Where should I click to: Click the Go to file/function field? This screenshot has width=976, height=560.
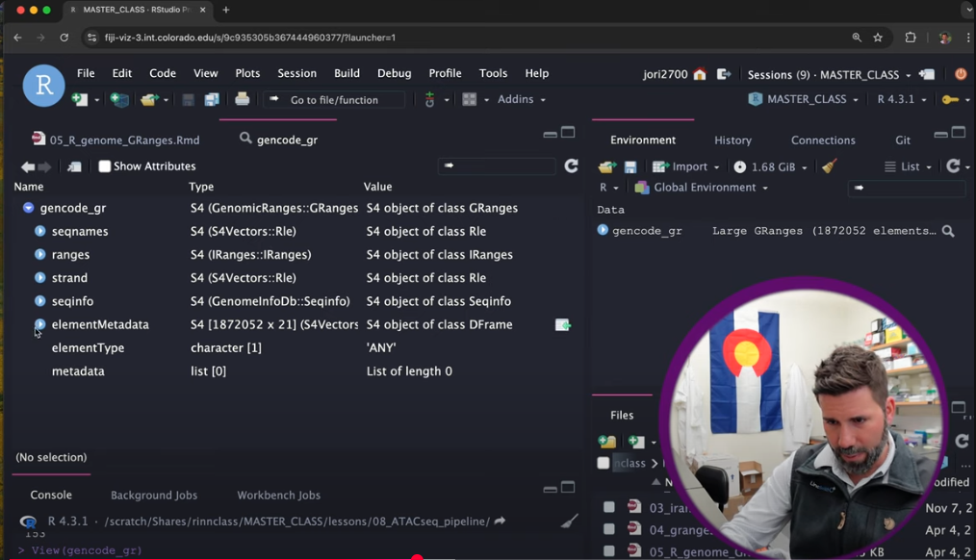coord(334,100)
